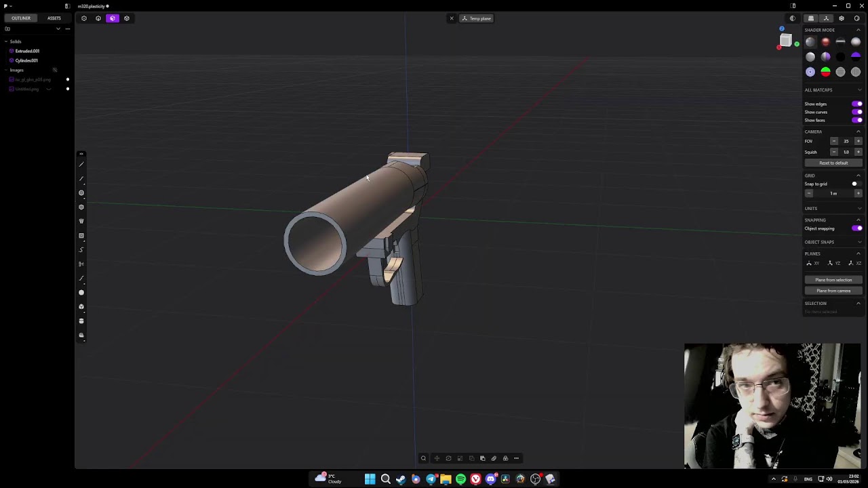Switch to the Outliner tab
This screenshot has height=488, width=868.
21,18
